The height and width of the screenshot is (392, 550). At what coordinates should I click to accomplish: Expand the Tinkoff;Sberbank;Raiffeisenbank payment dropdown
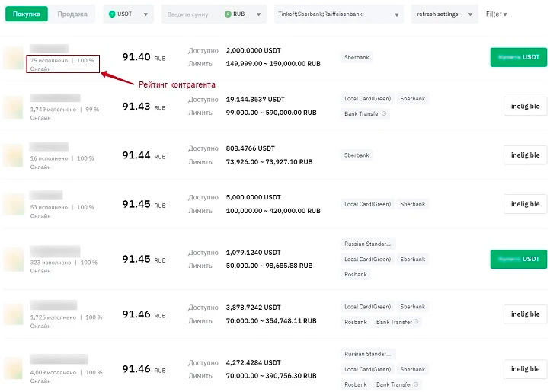(x=339, y=14)
